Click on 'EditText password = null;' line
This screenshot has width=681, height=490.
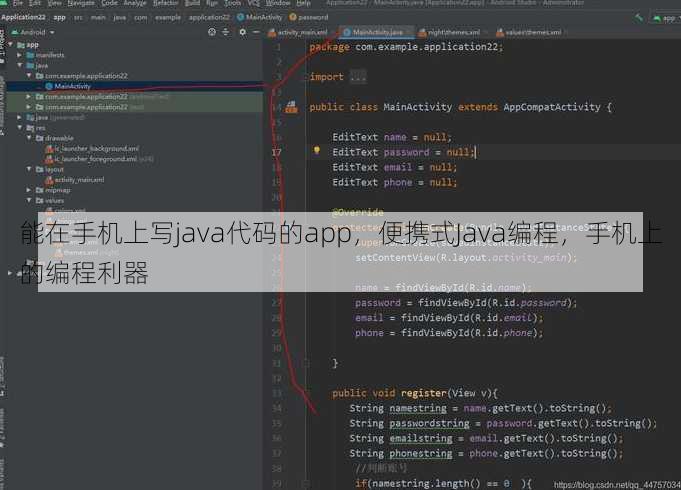(x=403, y=152)
